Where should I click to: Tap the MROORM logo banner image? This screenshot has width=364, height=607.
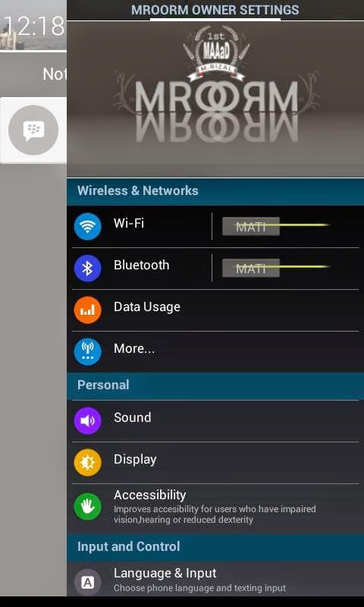click(215, 99)
